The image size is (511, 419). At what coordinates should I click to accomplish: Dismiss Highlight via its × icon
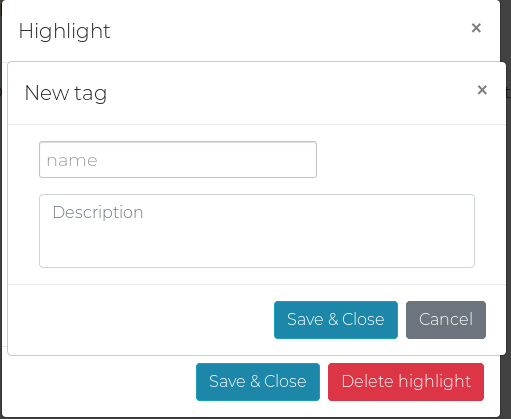click(476, 28)
